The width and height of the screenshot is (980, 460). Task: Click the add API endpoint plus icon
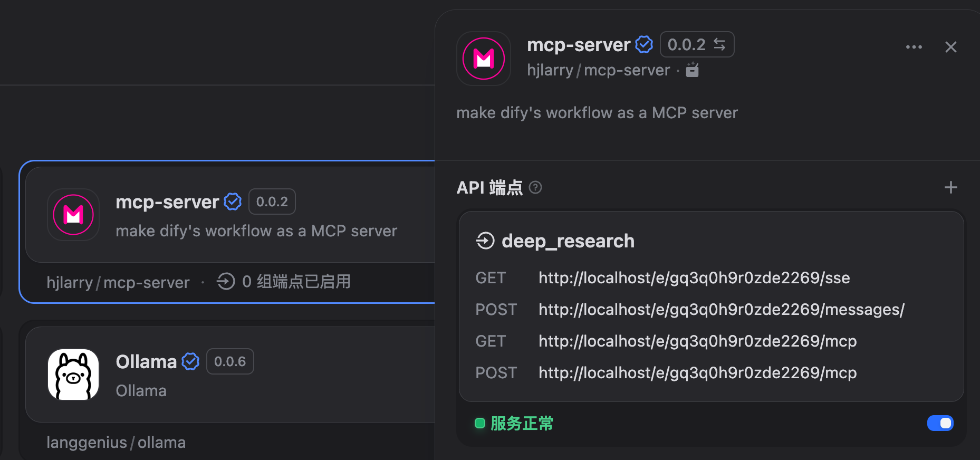[950, 187]
